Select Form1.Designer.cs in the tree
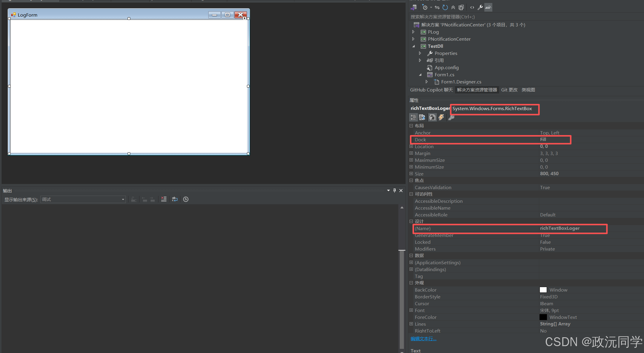 (461, 82)
